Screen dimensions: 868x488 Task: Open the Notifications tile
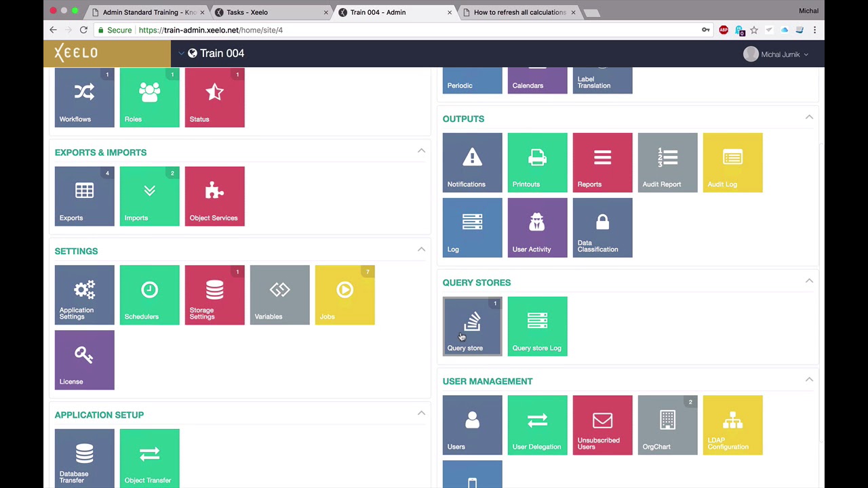[472, 163]
